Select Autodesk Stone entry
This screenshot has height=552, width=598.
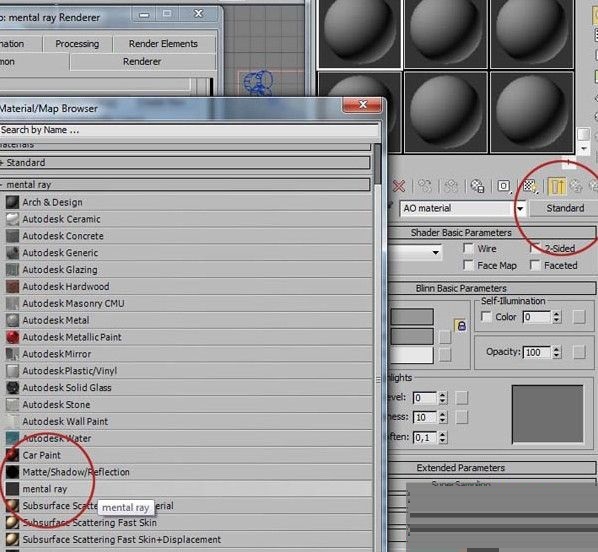(x=186, y=404)
